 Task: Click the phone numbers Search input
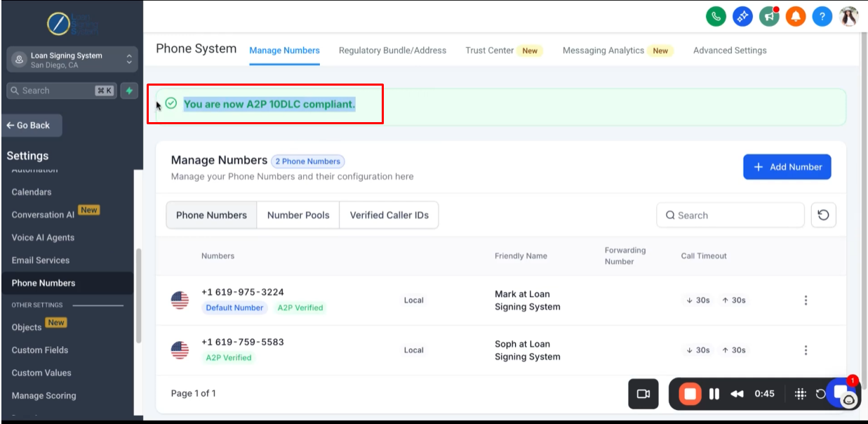[x=730, y=216]
